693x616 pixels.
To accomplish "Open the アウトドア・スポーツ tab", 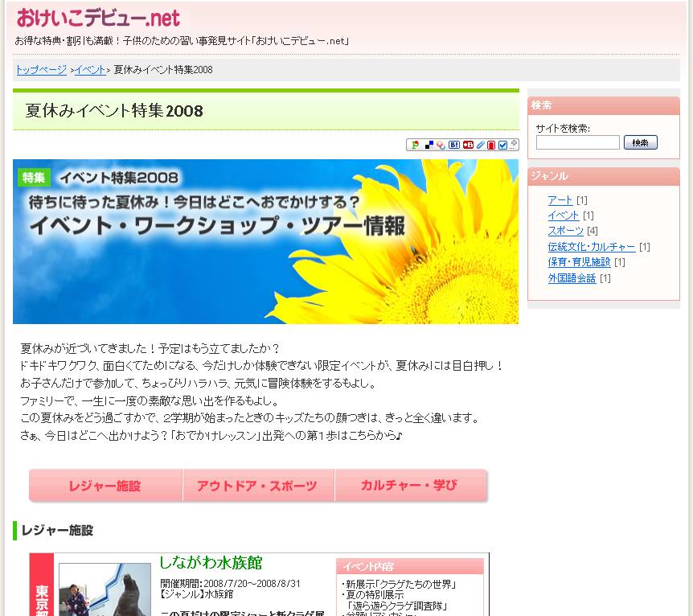I will tap(257, 486).
